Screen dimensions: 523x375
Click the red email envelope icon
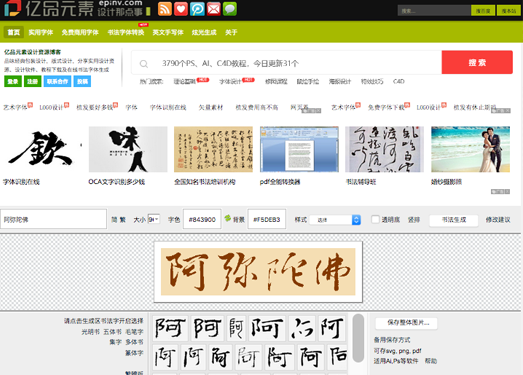pyautogui.click(x=213, y=9)
